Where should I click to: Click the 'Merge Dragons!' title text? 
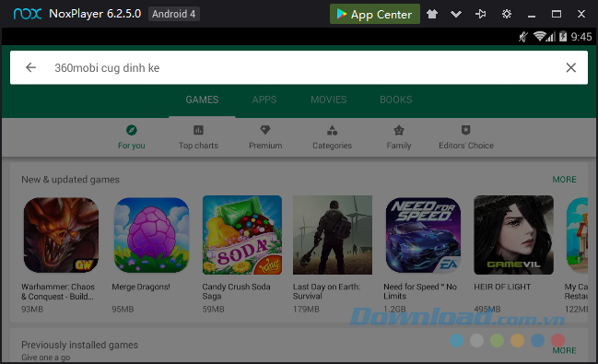point(141,287)
